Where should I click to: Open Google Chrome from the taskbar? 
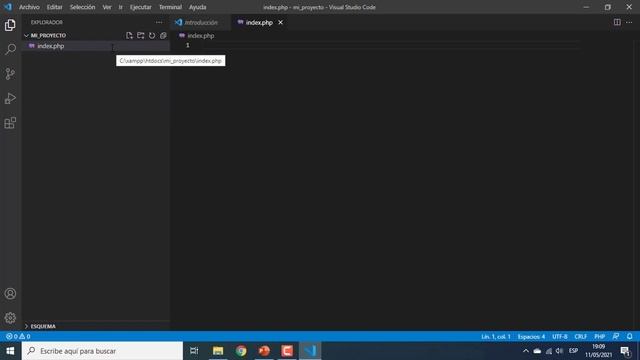pos(241,351)
